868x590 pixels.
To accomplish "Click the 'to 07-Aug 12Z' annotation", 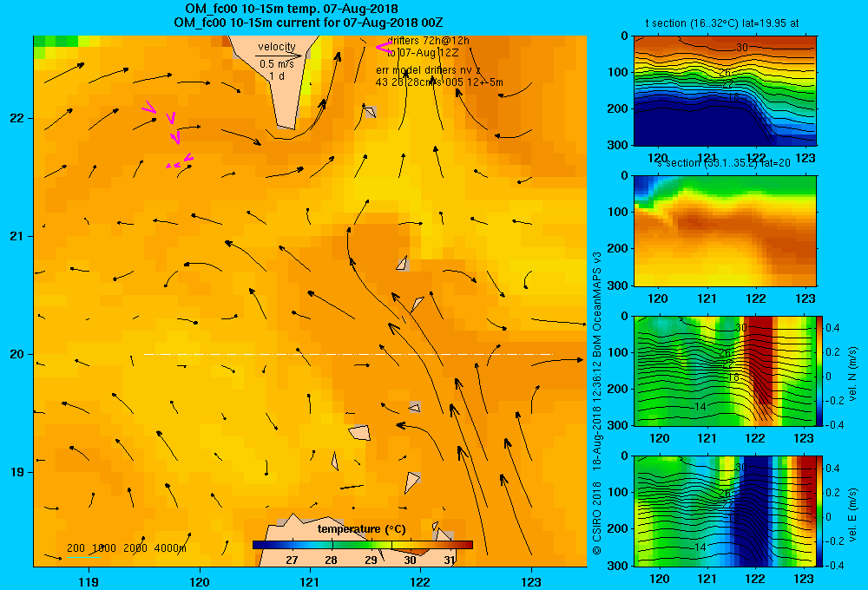I will point(423,53).
